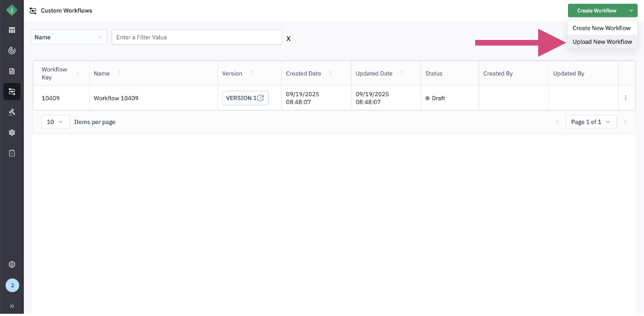
Task: Click the info circle icon in sidebar
Action: [12, 264]
